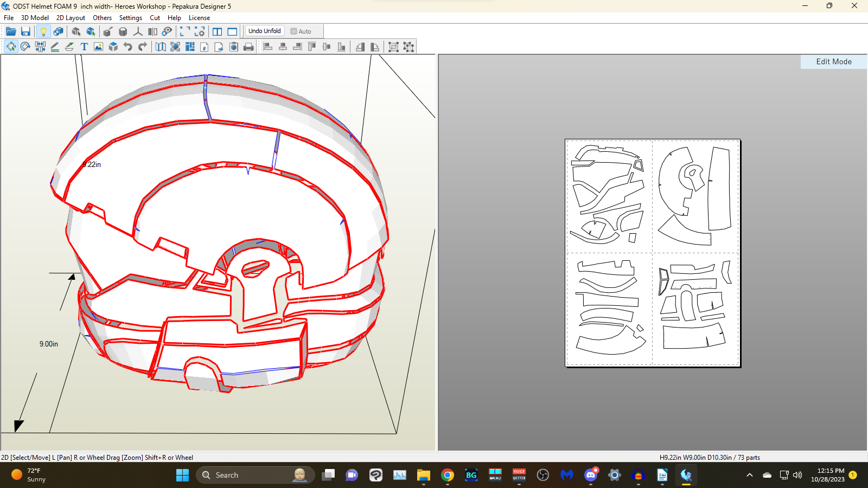Click the page with export arrow icon
The height and width of the screenshot is (488, 868).
[219, 47]
